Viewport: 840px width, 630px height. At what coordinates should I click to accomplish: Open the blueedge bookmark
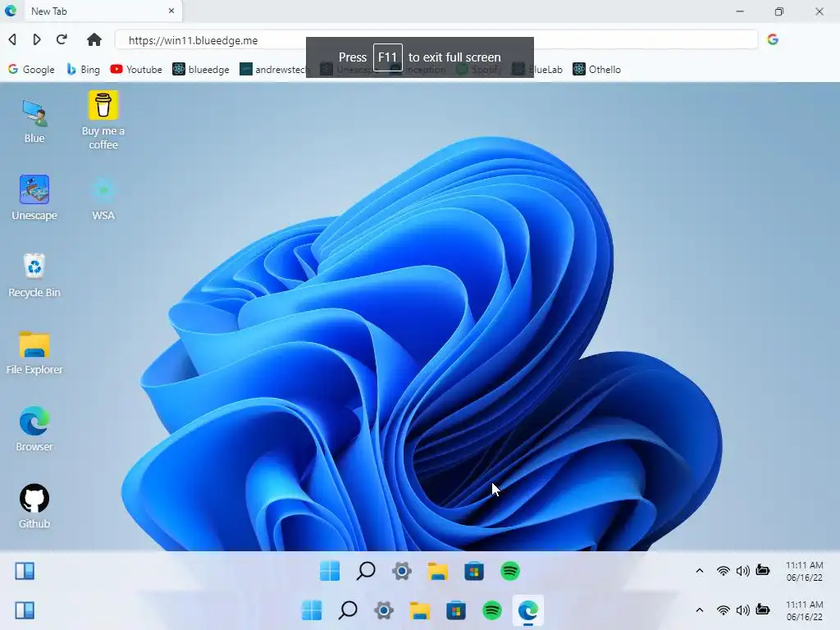click(x=200, y=69)
